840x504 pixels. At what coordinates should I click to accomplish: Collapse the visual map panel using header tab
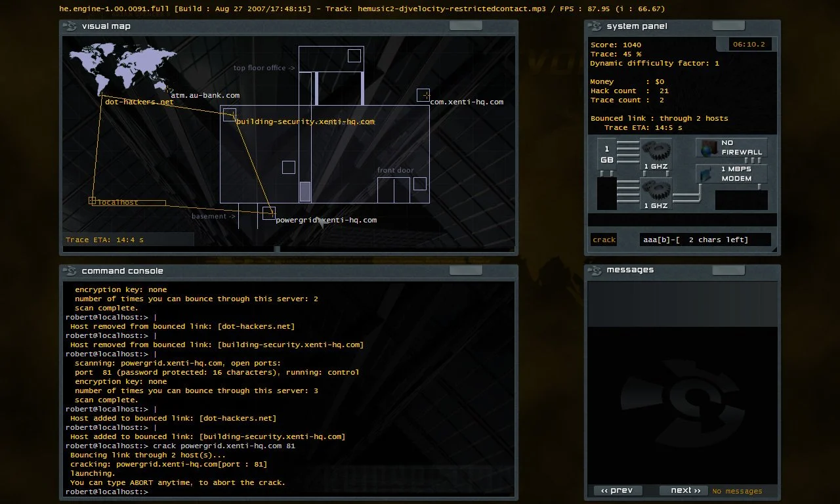(465, 26)
